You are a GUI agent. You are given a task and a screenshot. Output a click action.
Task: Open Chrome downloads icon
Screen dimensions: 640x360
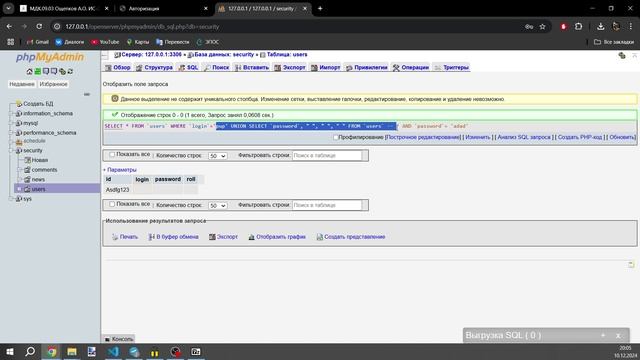point(600,27)
